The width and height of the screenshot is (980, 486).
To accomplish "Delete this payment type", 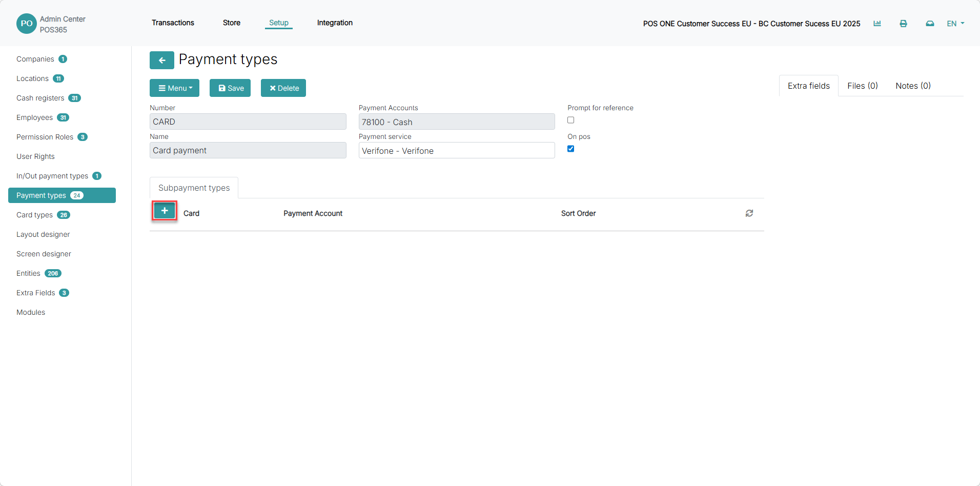I will [283, 88].
